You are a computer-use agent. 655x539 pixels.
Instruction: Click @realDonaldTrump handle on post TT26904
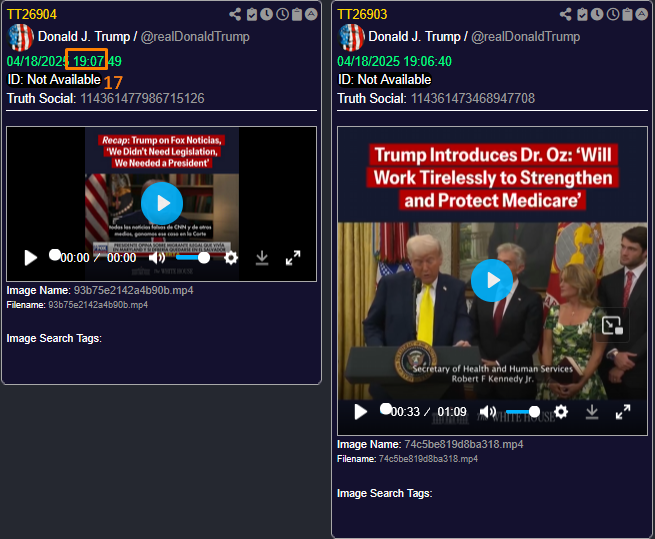pos(195,37)
